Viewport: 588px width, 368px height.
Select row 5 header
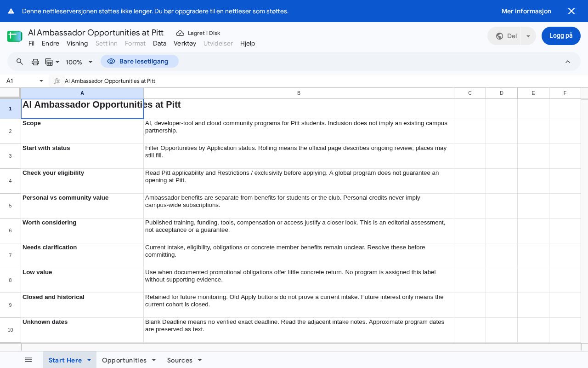[10, 206]
